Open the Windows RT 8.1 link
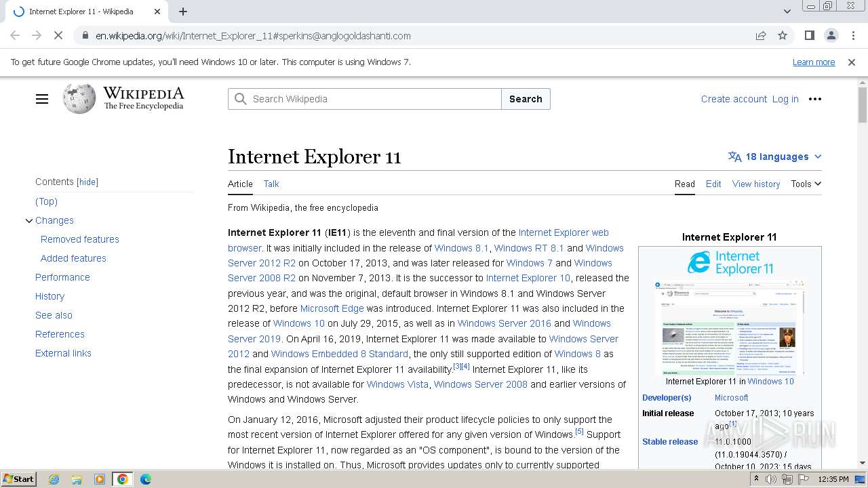 529,248
